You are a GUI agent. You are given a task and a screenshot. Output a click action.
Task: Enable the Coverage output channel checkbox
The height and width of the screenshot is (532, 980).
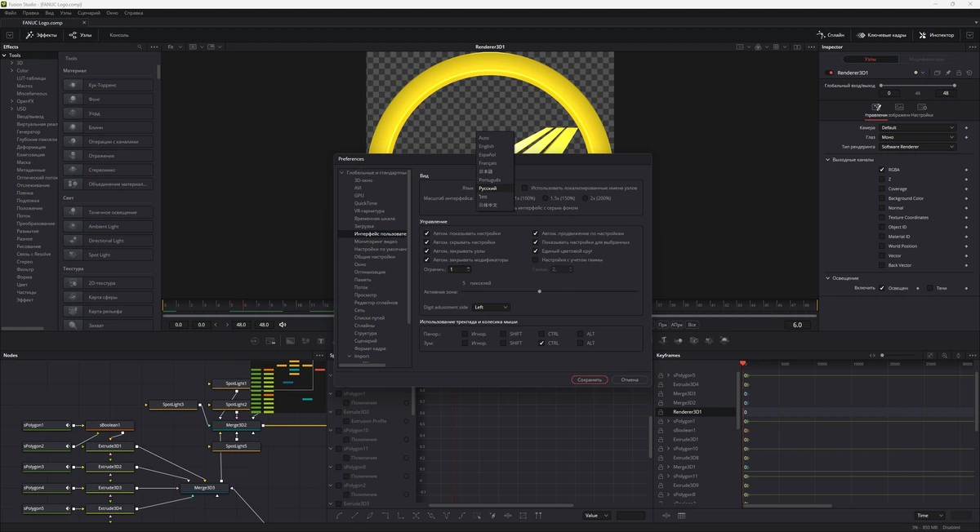coord(882,188)
